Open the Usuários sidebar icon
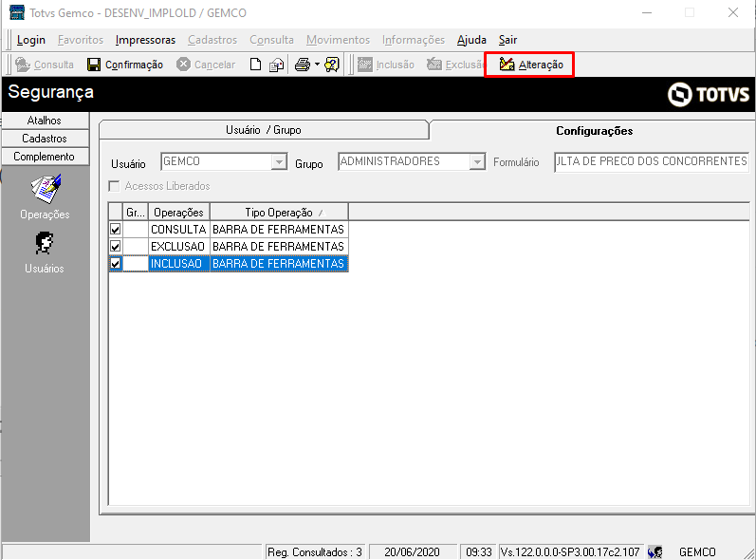 coord(45,253)
